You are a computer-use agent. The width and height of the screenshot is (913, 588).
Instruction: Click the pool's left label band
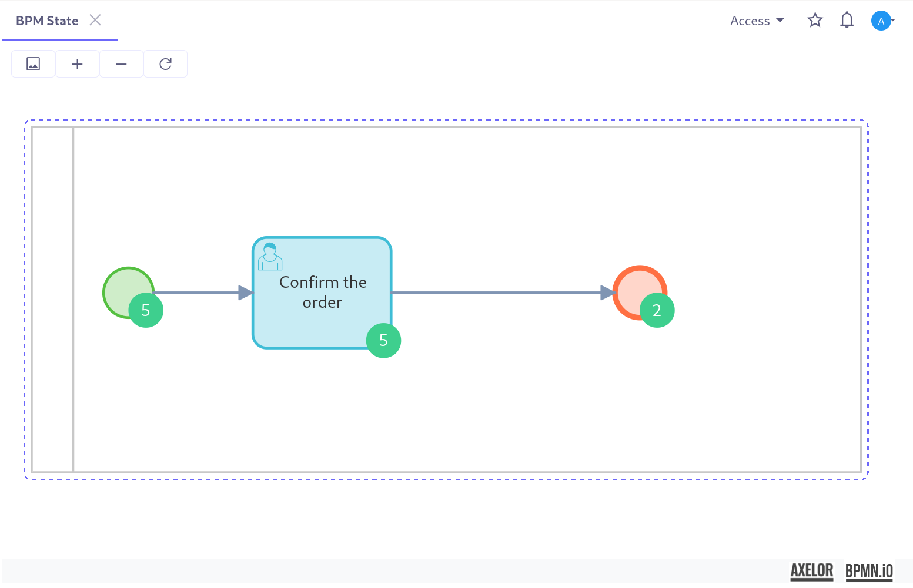(x=52, y=300)
